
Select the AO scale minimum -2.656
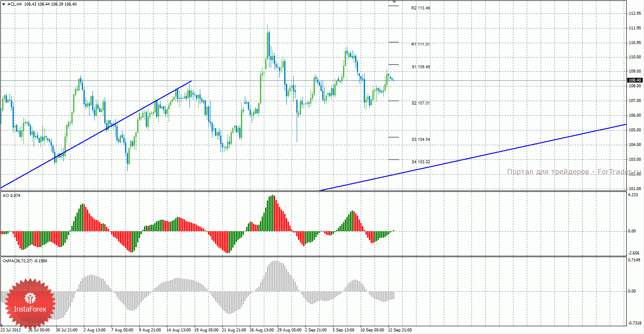point(633,253)
